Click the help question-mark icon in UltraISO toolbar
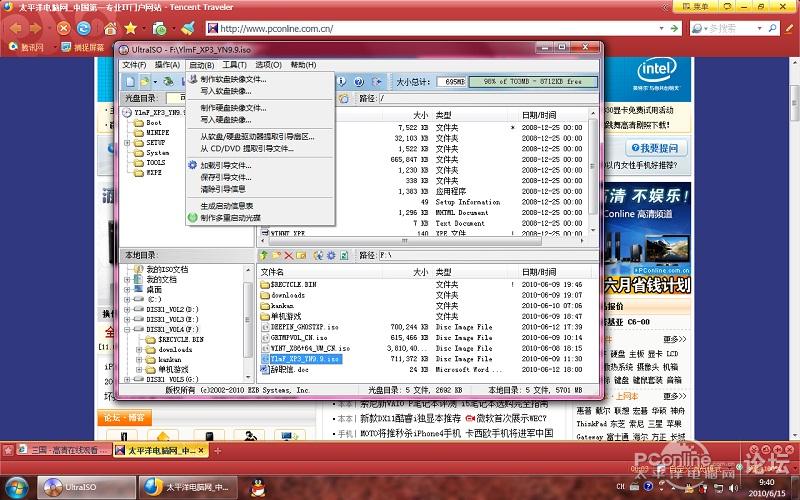 (359, 82)
